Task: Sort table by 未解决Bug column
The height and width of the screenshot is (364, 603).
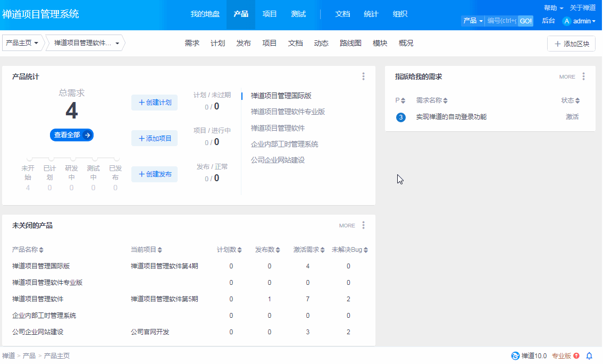Action: tap(349, 250)
